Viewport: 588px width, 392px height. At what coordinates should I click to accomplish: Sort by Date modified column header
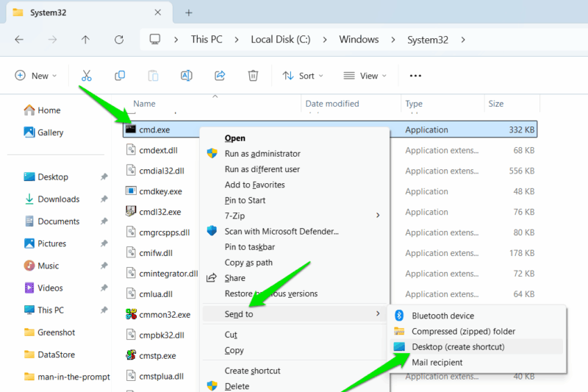click(x=332, y=104)
